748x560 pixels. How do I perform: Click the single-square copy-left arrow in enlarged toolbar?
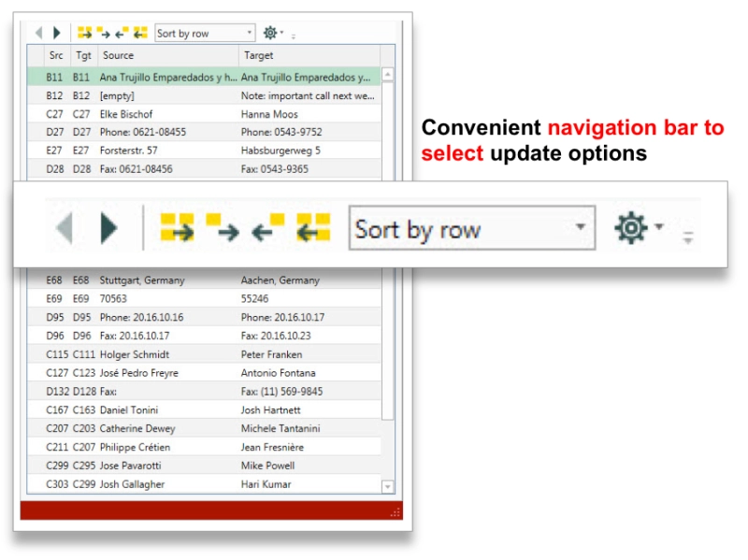point(268,228)
